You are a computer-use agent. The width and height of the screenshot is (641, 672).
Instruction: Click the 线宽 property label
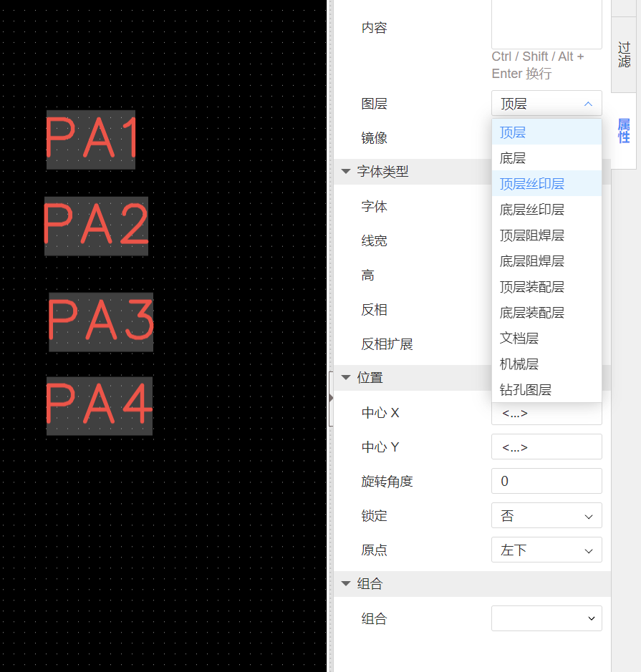click(x=375, y=241)
